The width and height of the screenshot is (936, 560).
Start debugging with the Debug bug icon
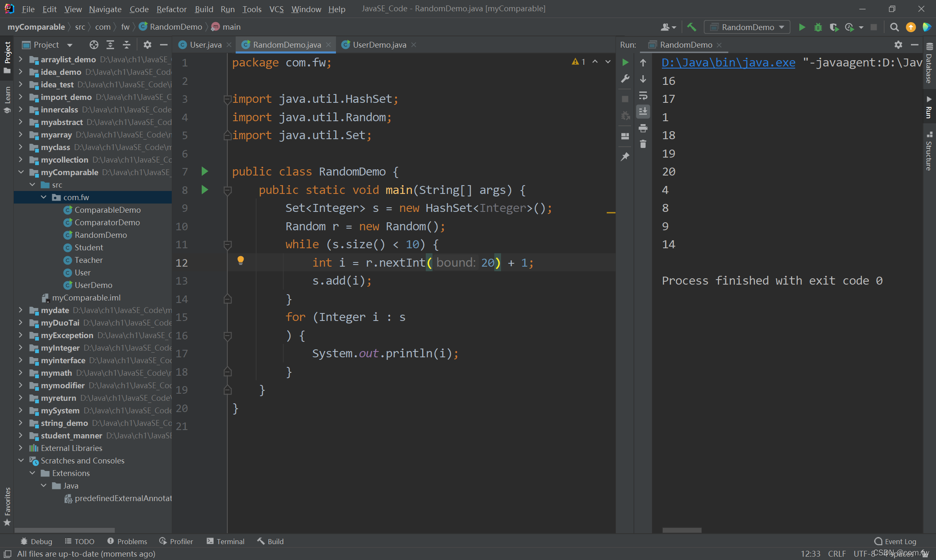coord(818,27)
